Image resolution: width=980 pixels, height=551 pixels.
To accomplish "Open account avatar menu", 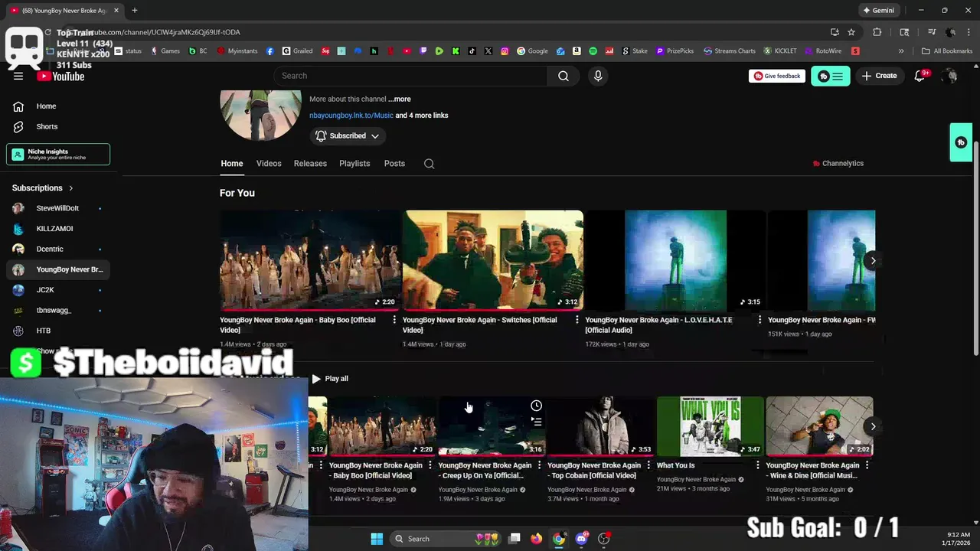I will click(950, 76).
